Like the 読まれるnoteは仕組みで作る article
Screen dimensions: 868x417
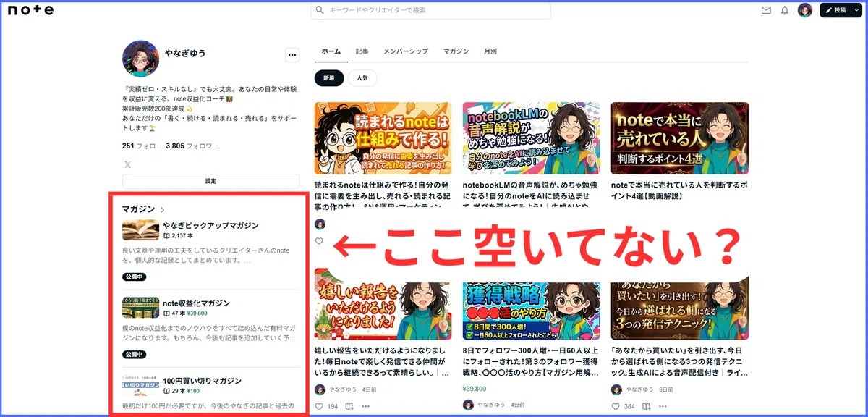(319, 241)
